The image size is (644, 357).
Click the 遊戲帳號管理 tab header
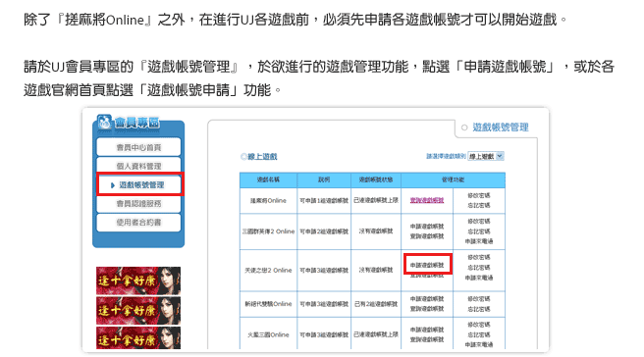coord(501,127)
